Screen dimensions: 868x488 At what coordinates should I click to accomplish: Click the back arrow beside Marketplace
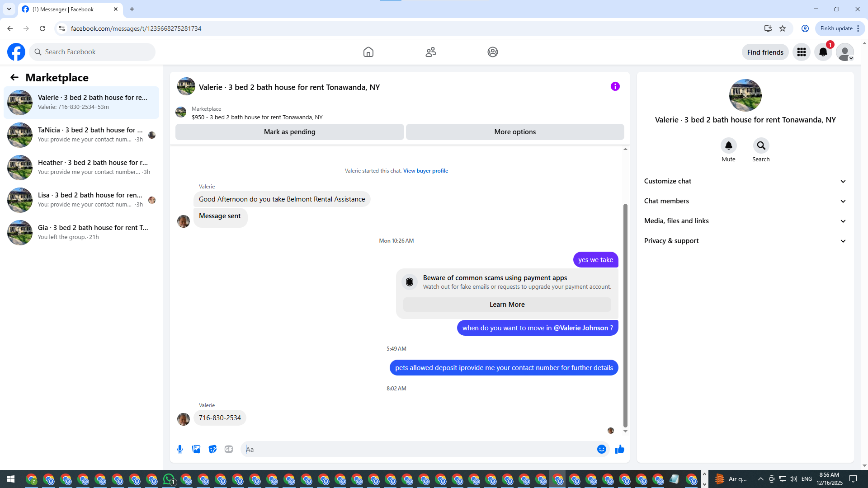point(14,77)
